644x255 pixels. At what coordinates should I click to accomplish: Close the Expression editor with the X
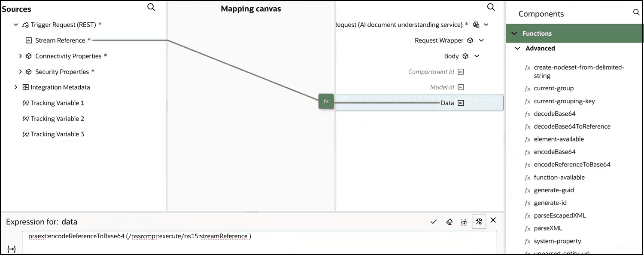493,220
